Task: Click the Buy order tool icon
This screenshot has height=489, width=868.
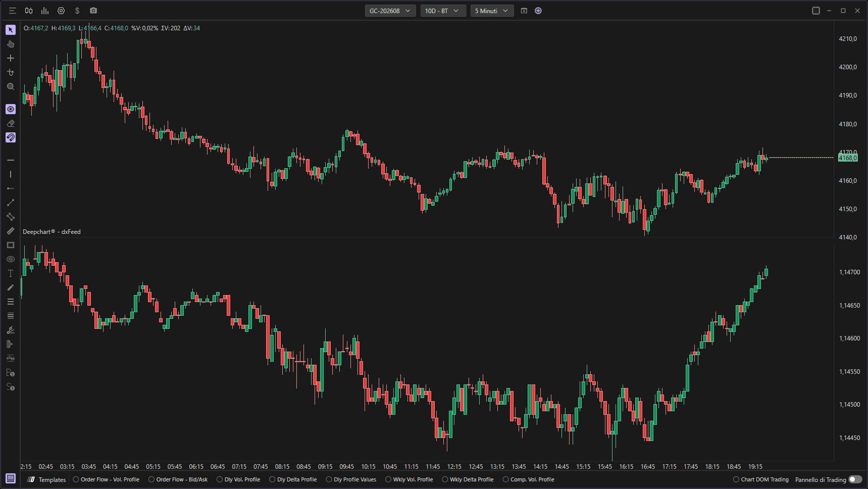Action: pos(11,372)
